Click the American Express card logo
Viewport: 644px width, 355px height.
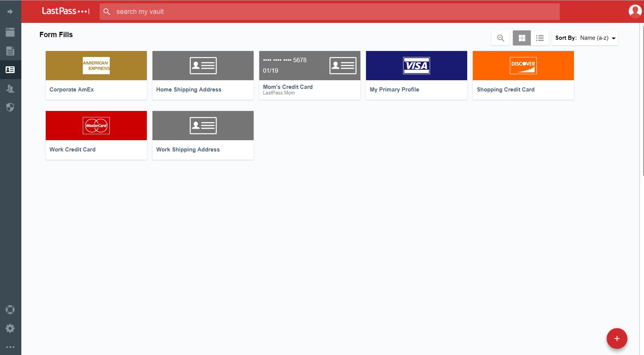tap(96, 66)
